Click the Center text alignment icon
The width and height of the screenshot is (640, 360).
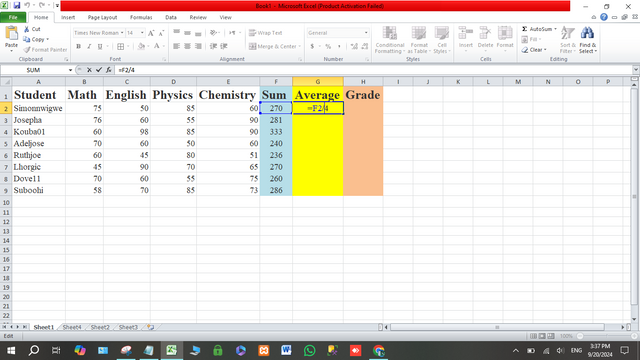coord(187,47)
